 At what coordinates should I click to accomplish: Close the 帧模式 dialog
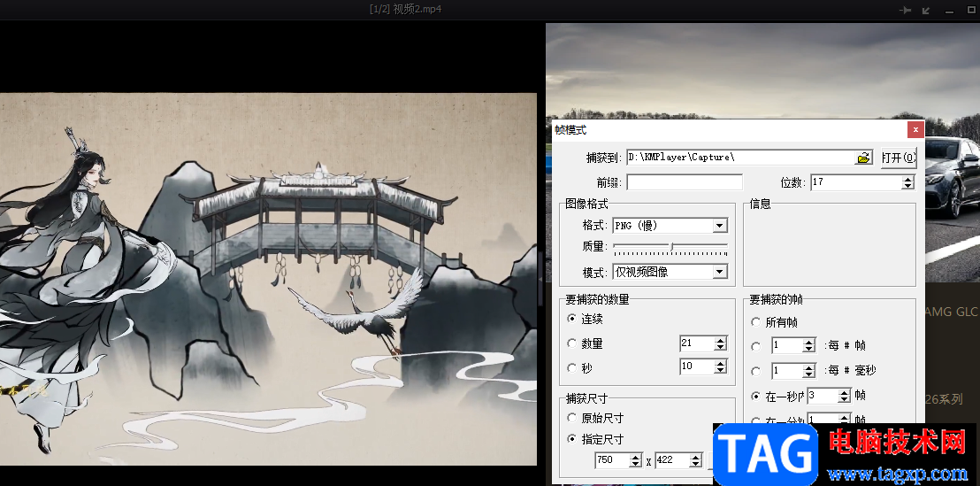[915, 130]
